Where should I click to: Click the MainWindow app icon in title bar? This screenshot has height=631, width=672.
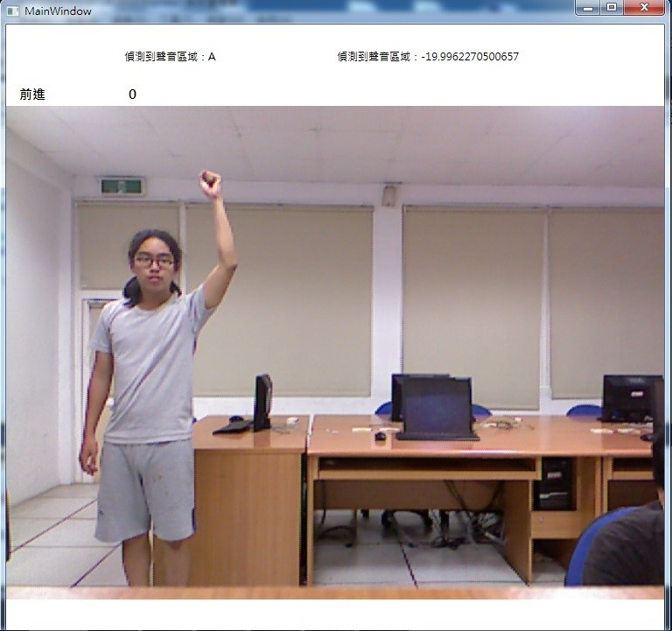[12, 11]
